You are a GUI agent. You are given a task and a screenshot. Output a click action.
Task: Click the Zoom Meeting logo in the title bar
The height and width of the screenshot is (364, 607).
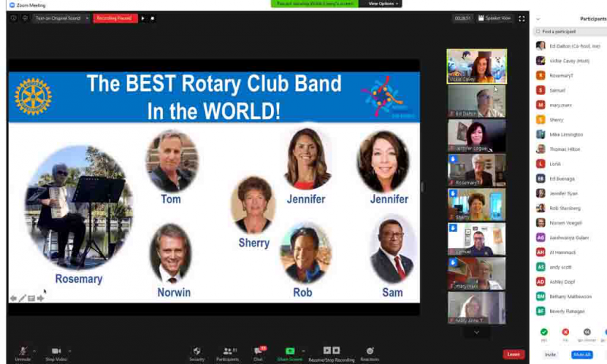11,5
